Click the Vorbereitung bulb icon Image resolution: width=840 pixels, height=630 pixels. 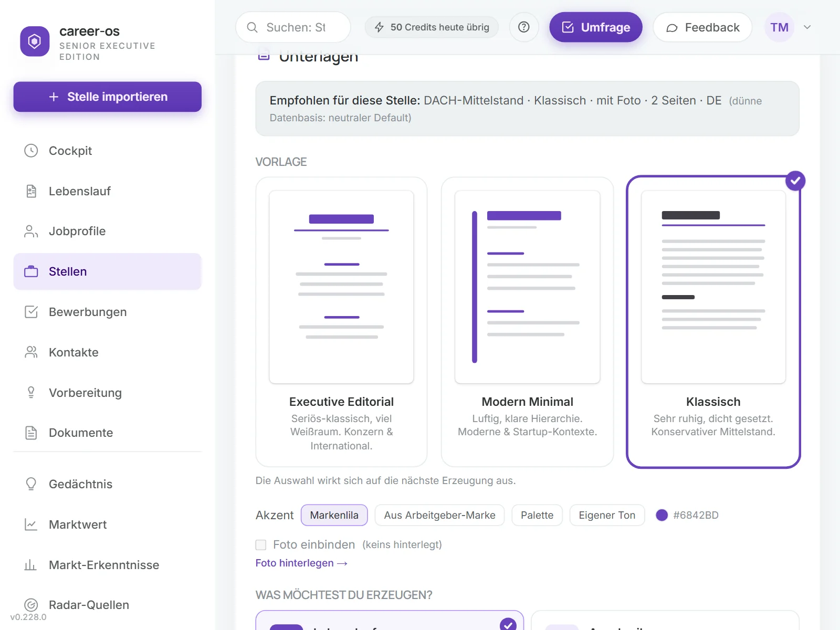(x=31, y=393)
